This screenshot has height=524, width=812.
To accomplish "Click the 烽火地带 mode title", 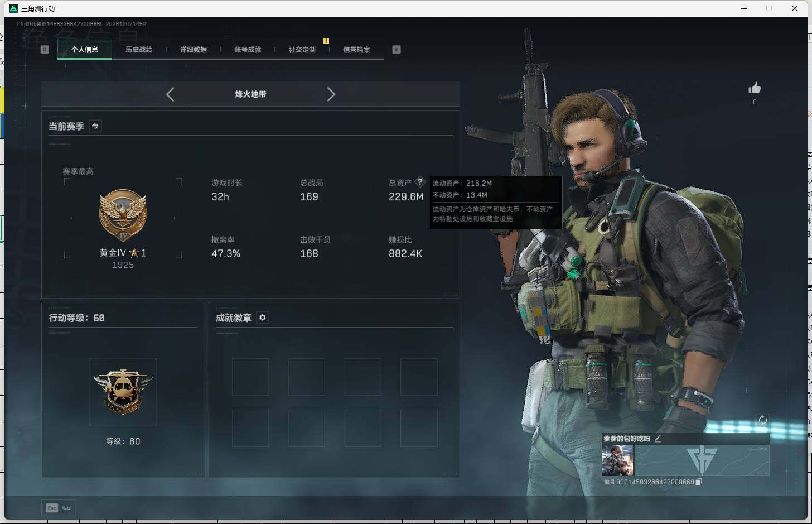I will point(250,94).
